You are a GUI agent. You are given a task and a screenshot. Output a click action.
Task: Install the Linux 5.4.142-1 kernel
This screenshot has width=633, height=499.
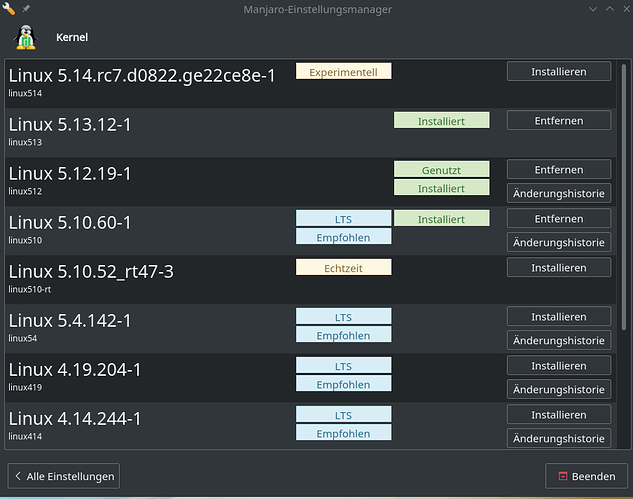(x=559, y=317)
